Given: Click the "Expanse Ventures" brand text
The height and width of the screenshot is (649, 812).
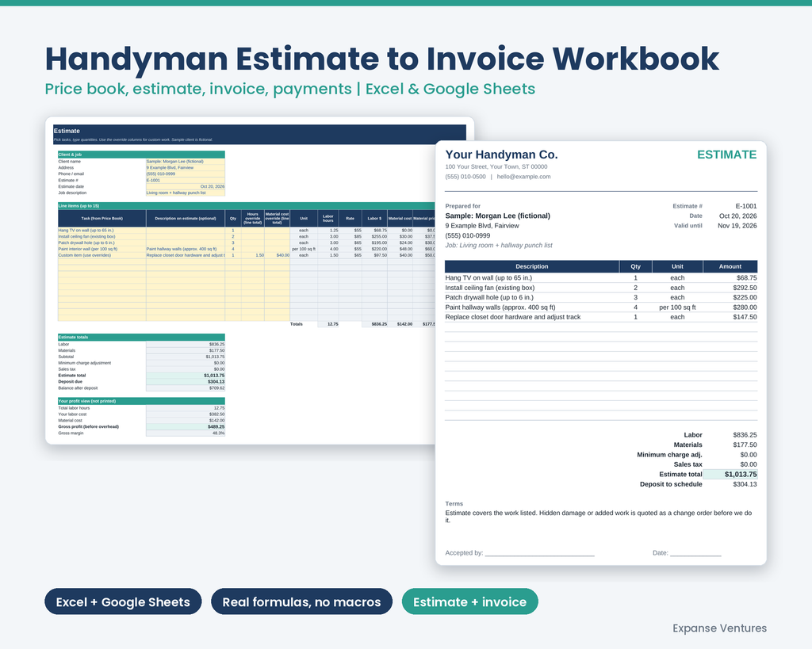Looking at the screenshot, I should (719, 628).
